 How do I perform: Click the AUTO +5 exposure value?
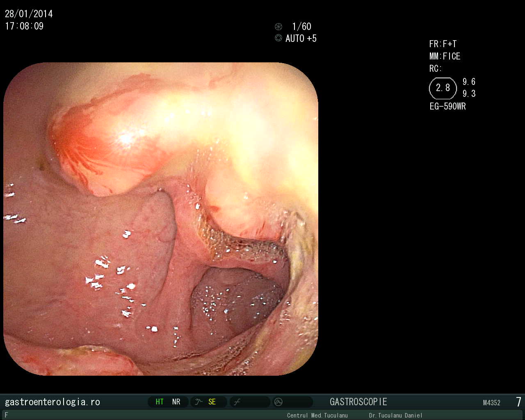pos(301,39)
